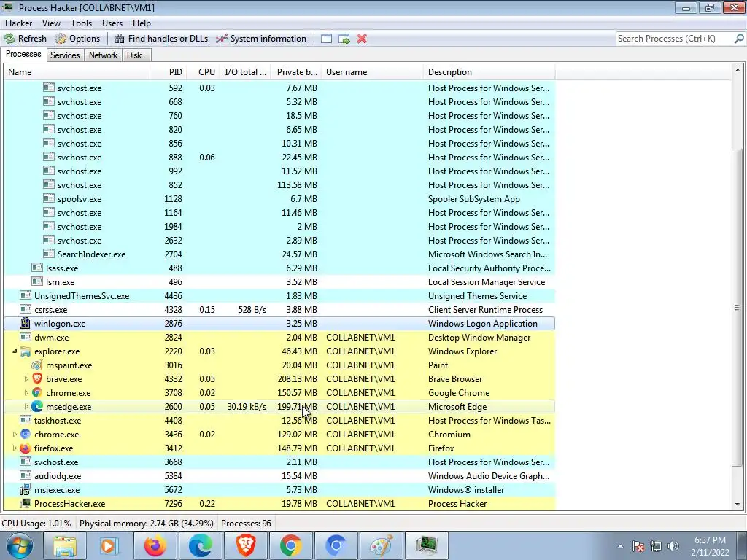Screen dimensions: 747x560
Task: Sort by User name column header
Action: pyautogui.click(x=372, y=72)
